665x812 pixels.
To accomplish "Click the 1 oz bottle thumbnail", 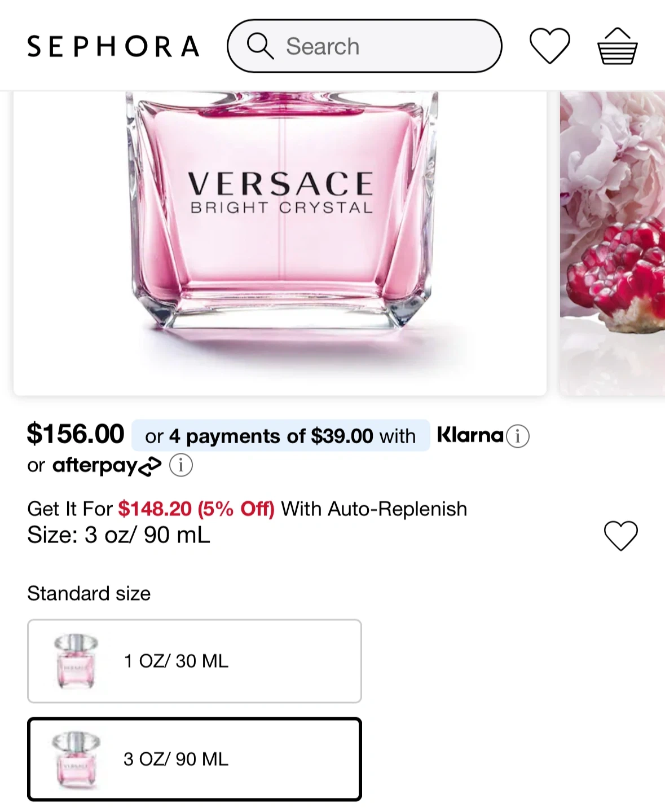I will 76,661.
